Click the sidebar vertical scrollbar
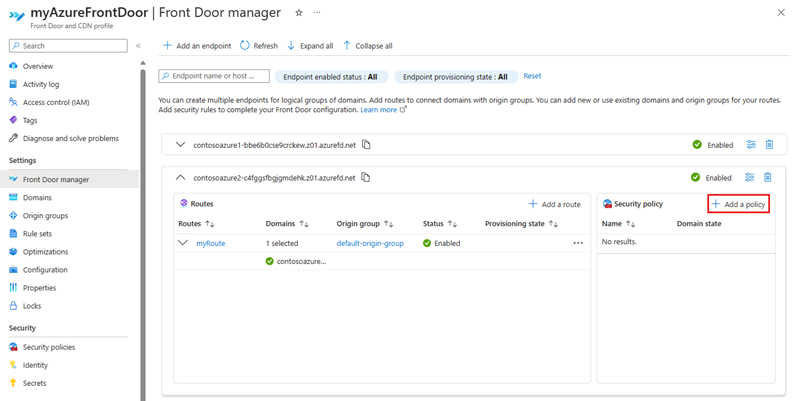The width and height of the screenshot is (801, 401). click(143, 235)
